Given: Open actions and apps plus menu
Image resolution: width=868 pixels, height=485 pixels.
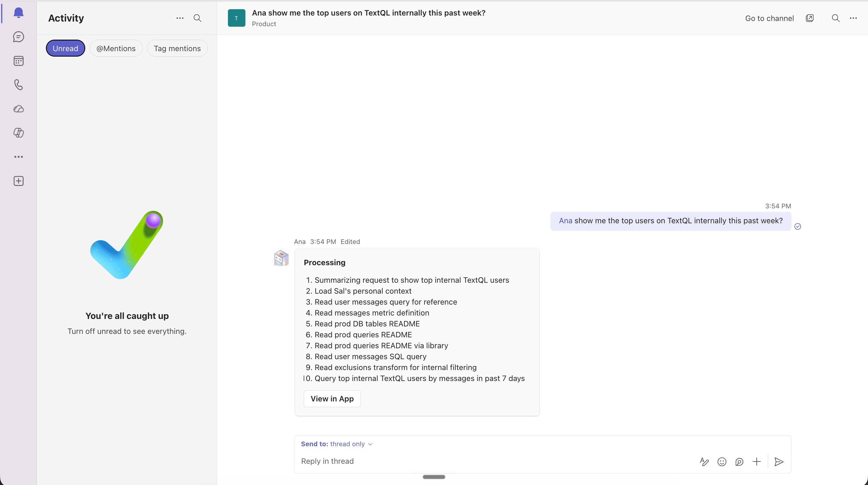Looking at the screenshot, I should pos(757,461).
